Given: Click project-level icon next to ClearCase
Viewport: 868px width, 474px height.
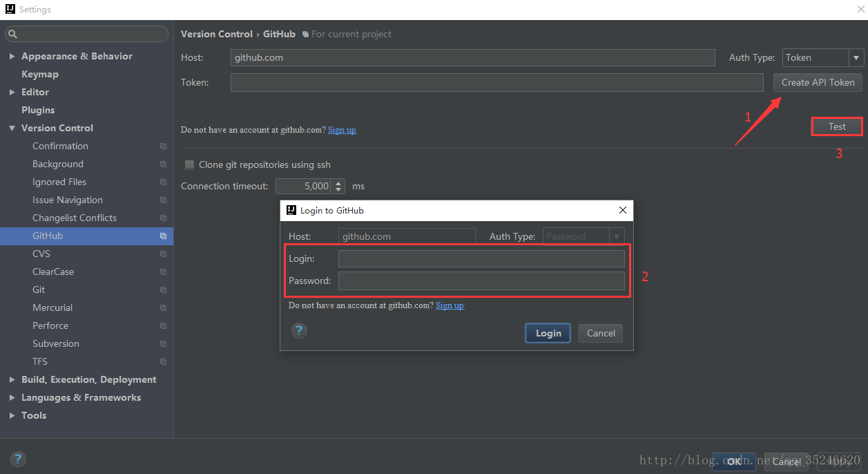Looking at the screenshot, I should [x=163, y=272].
